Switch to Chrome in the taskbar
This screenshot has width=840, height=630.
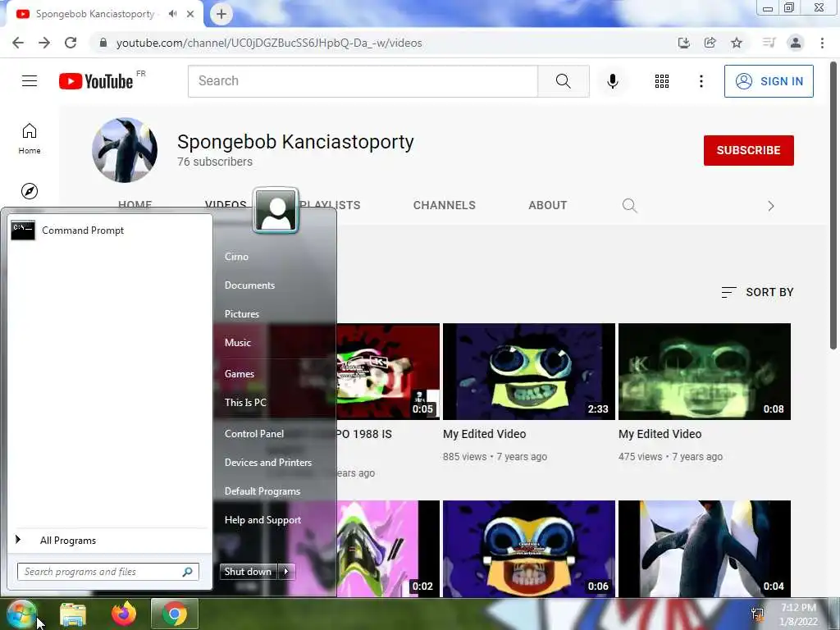coord(174,614)
